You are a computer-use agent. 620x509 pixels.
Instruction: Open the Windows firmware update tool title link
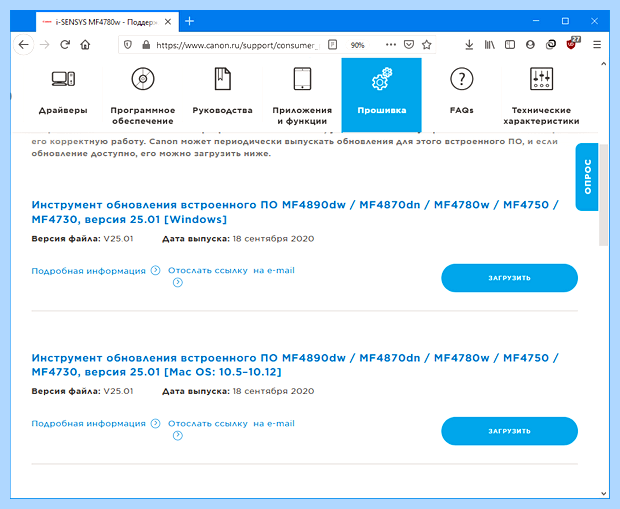coord(295,212)
